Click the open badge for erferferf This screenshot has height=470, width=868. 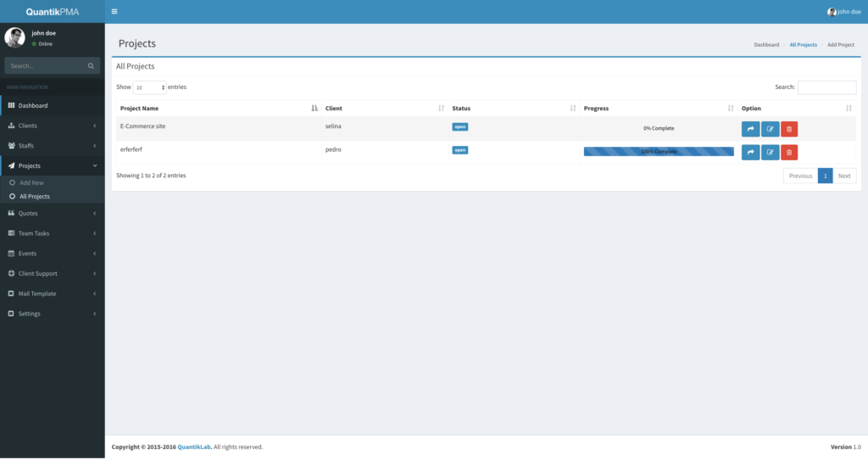tap(460, 150)
